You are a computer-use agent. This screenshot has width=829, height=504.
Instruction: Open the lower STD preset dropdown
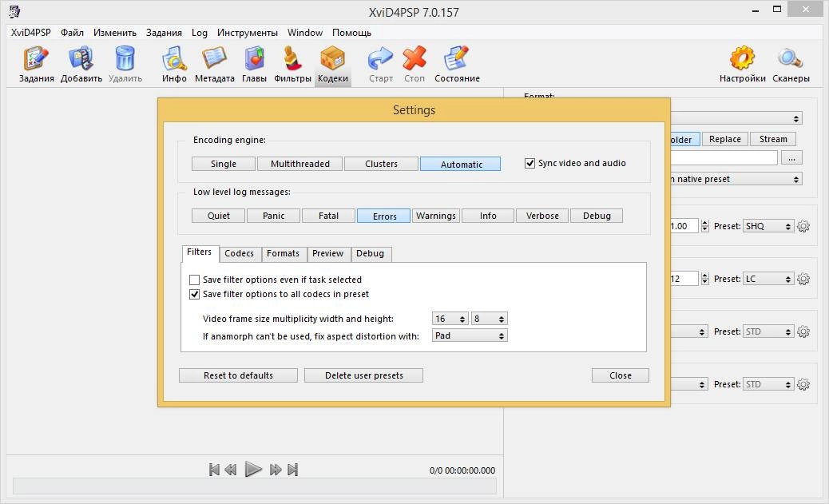(768, 384)
